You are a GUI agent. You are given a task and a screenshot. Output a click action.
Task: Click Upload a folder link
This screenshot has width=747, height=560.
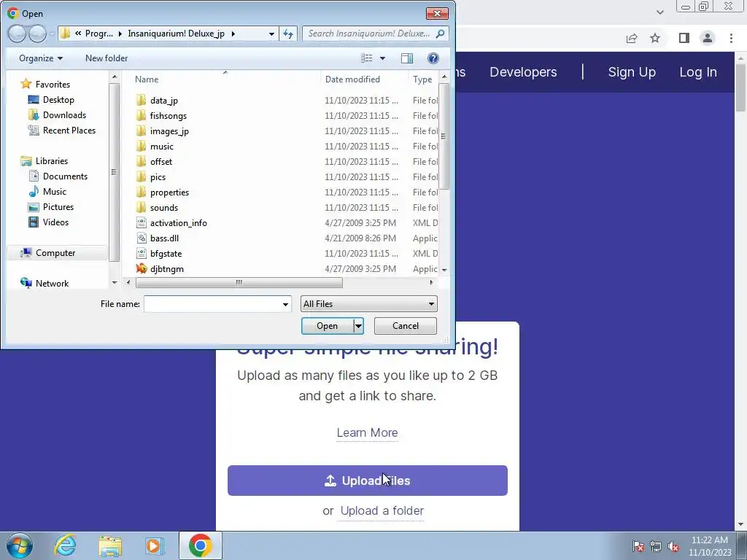pyautogui.click(x=382, y=510)
